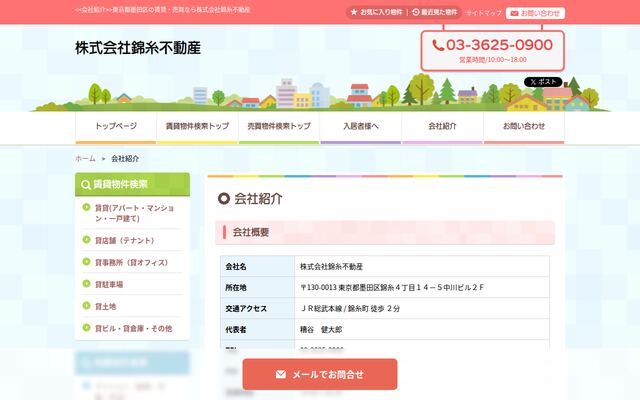
Task: Open 最近見た物件 recently viewed link
Action: point(434,13)
